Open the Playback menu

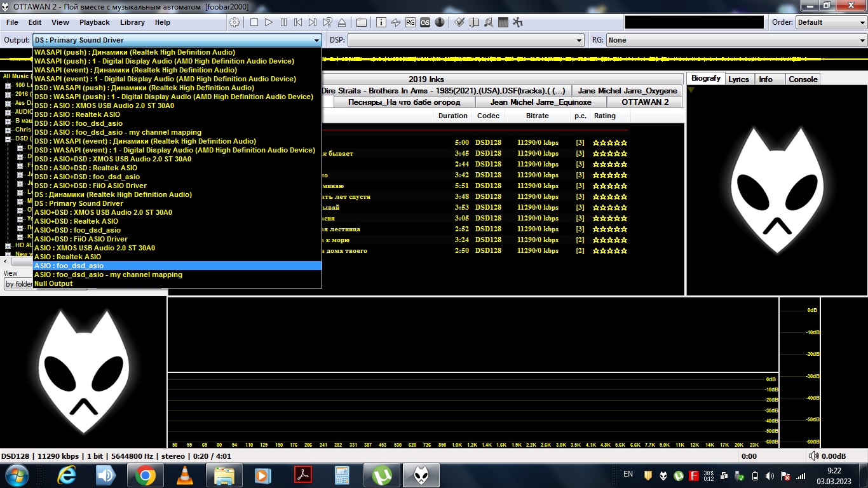click(x=95, y=22)
